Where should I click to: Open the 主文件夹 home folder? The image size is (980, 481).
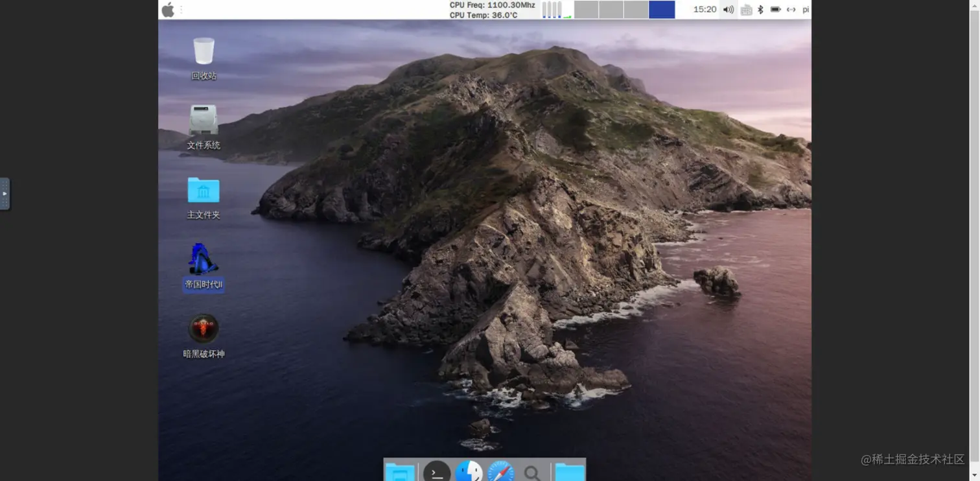pos(204,190)
